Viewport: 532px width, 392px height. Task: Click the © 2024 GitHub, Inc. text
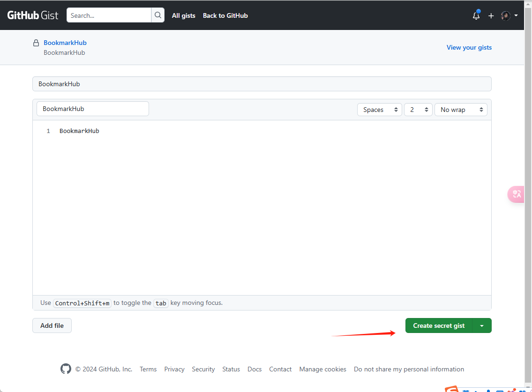click(104, 369)
